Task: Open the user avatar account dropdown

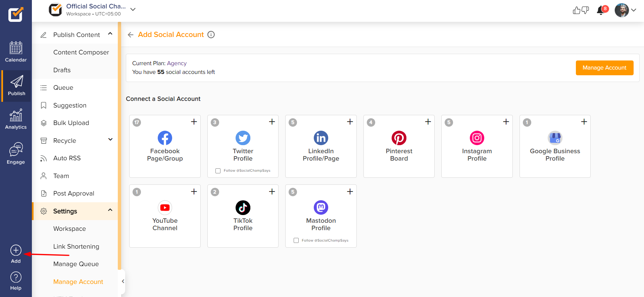Action: point(634,10)
